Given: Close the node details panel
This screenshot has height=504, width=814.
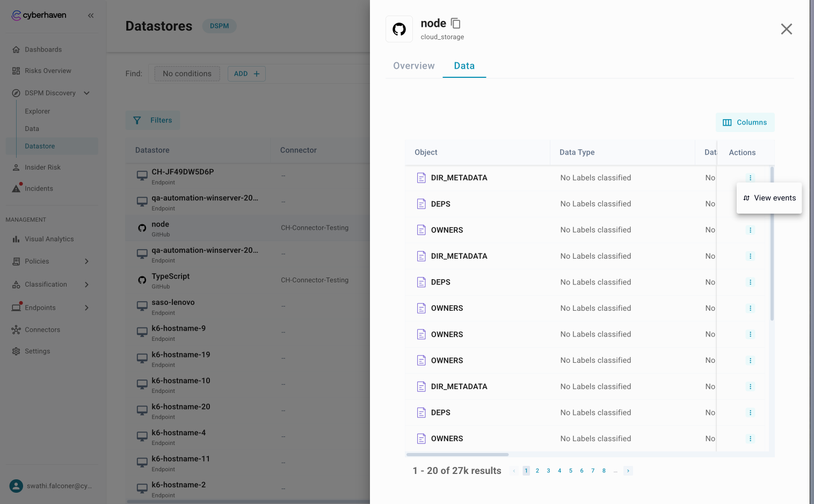Looking at the screenshot, I should pos(786,29).
